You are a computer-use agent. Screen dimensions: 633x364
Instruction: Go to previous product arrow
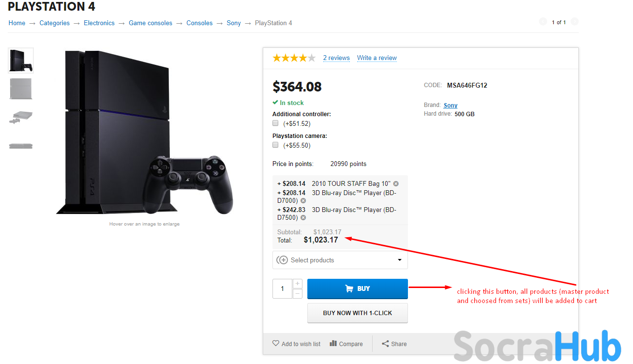pos(543,22)
